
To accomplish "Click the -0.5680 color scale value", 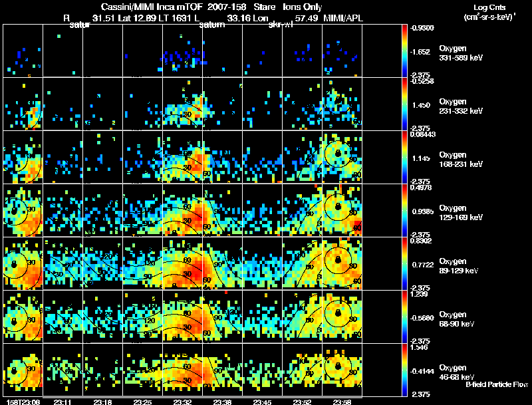I will (422, 318).
